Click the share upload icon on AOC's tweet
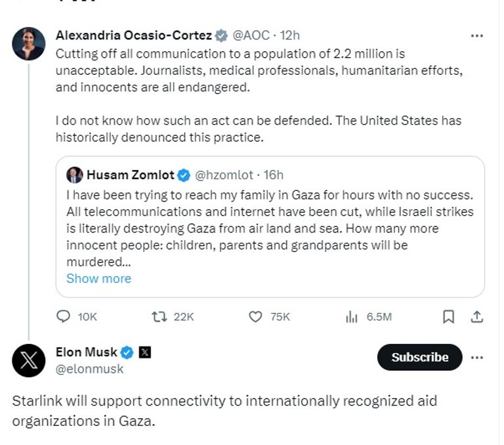504x445 pixels. 477,316
